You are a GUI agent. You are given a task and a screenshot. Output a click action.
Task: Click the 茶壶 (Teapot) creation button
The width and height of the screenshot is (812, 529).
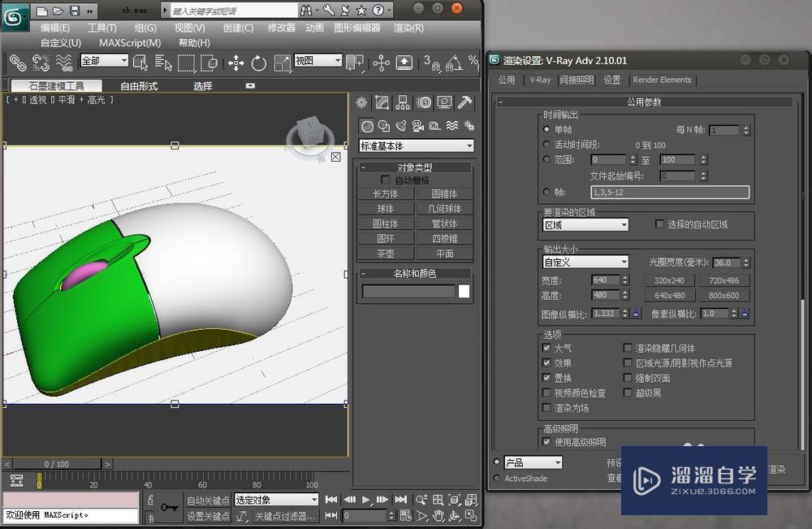point(386,253)
